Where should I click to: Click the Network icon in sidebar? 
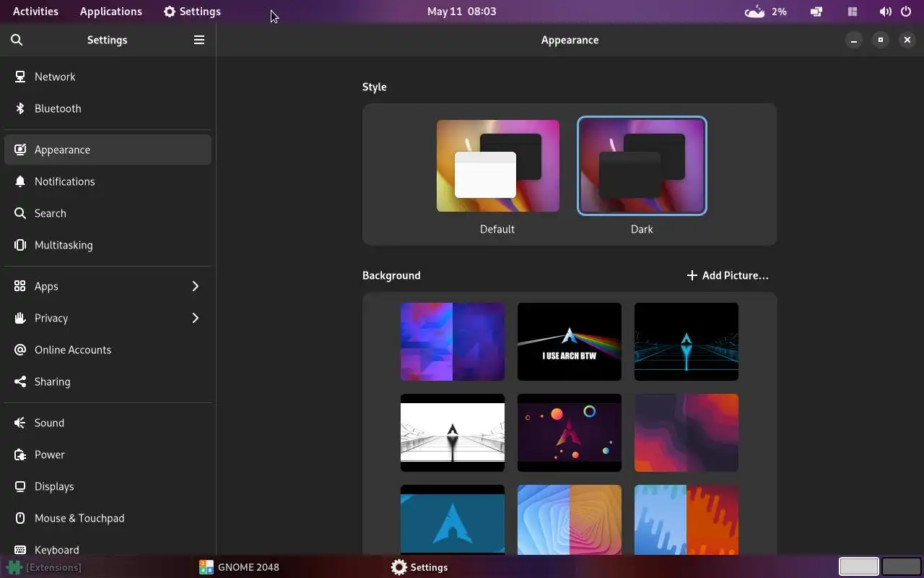pyautogui.click(x=20, y=77)
